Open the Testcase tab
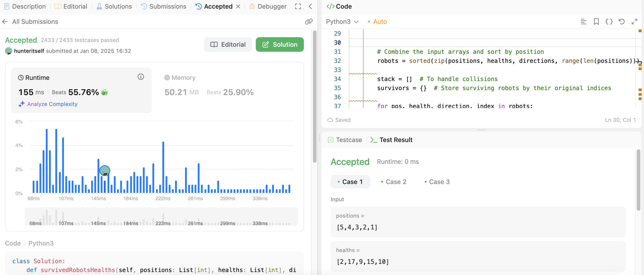 coord(345,140)
